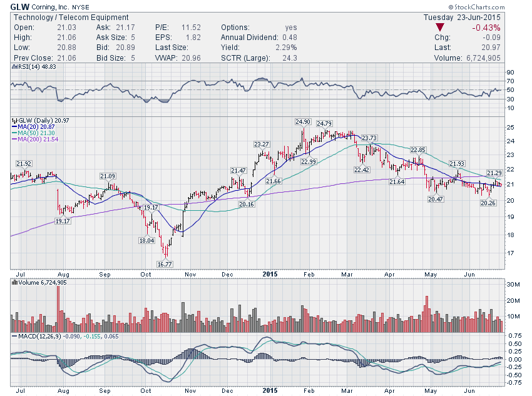Click the EPS value 1.82

193,38
